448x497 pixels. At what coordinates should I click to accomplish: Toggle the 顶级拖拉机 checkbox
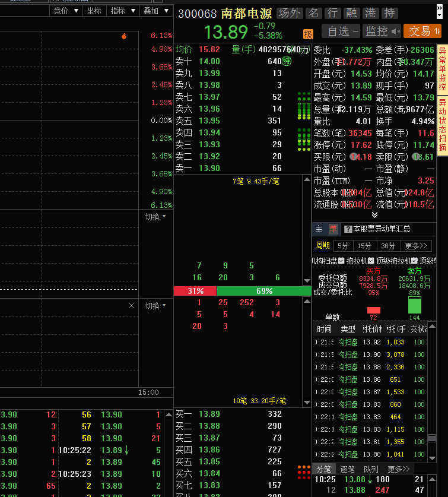(414, 261)
